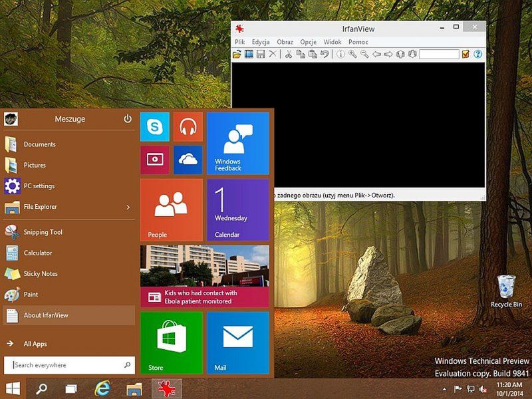Open IrfanView properties checkmark icon
This screenshot has width=532, height=399.
(x=465, y=54)
